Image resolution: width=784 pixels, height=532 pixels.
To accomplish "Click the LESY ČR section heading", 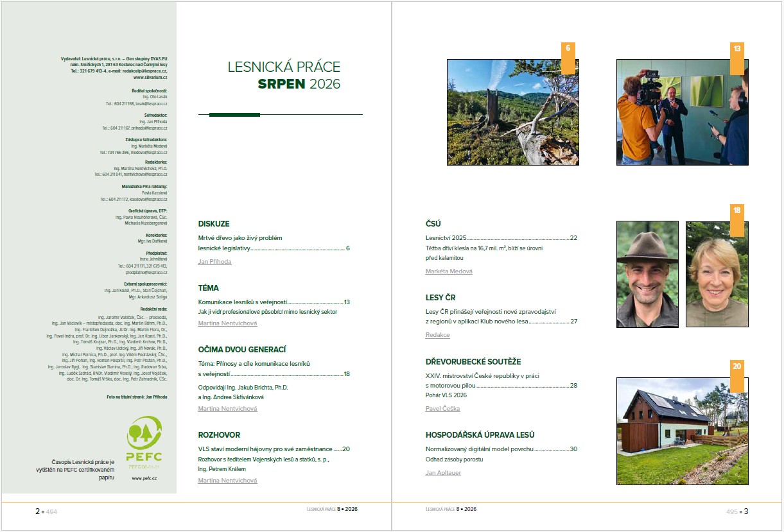I will [x=440, y=298].
